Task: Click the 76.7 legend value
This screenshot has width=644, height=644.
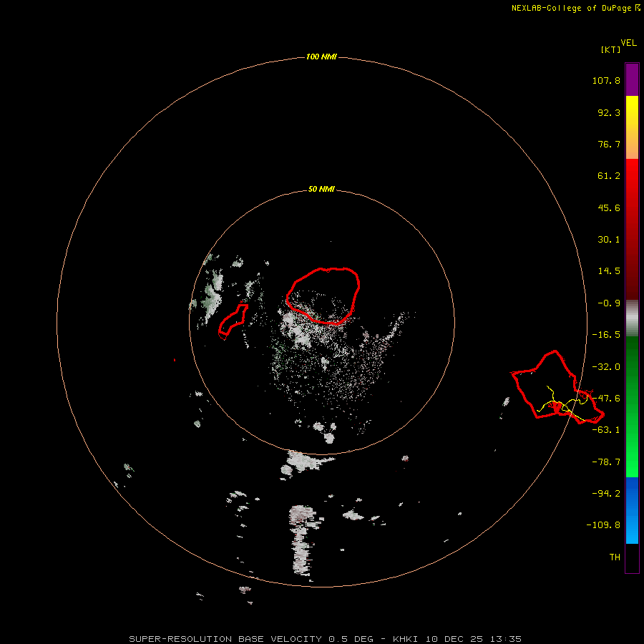Action: click(x=609, y=144)
